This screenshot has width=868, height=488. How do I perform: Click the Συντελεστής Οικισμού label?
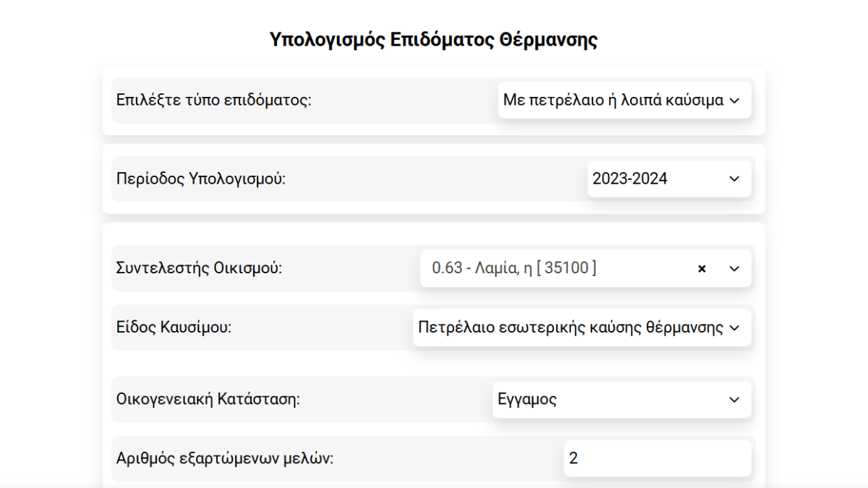[x=199, y=268]
